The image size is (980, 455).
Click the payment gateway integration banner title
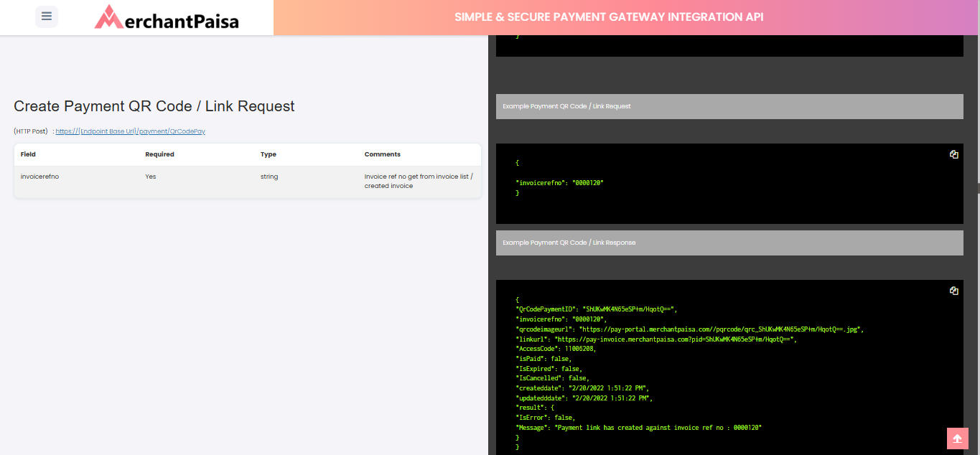point(609,17)
